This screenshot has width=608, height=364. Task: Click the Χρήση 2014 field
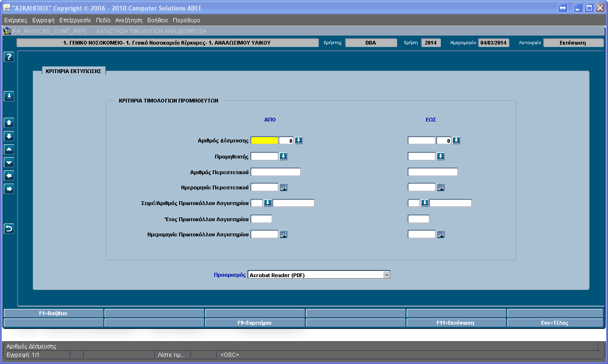coord(431,43)
